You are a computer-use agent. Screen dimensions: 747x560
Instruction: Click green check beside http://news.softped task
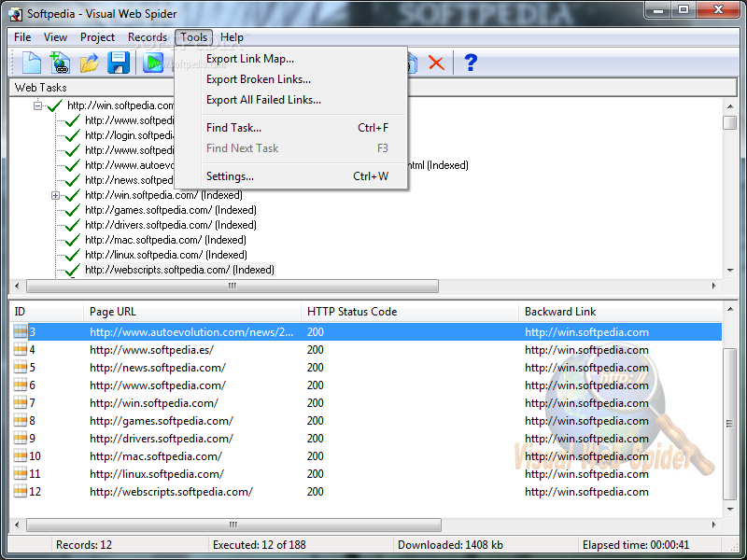[72, 180]
